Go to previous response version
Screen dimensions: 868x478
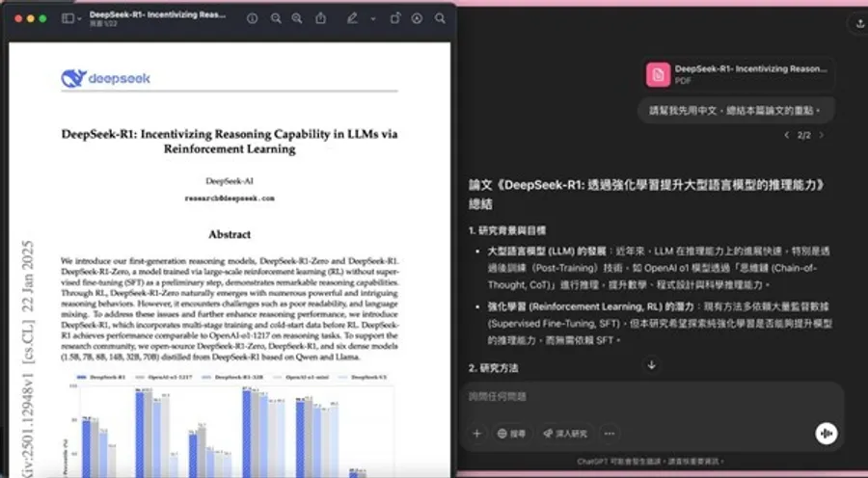(x=787, y=135)
